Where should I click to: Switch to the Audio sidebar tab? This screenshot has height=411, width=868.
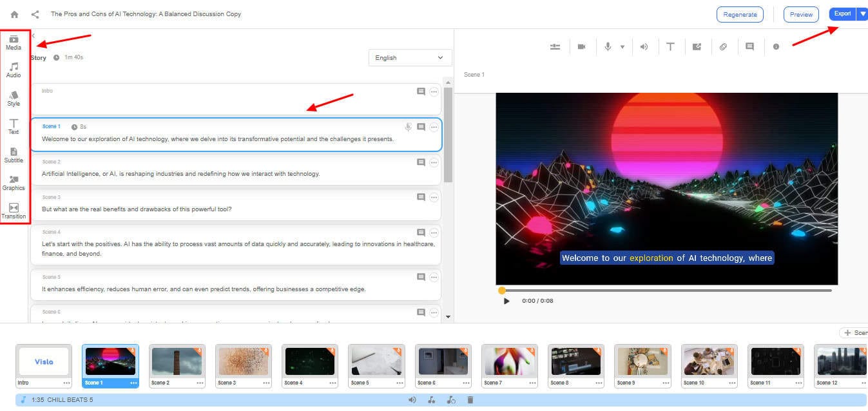(x=14, y=70)
